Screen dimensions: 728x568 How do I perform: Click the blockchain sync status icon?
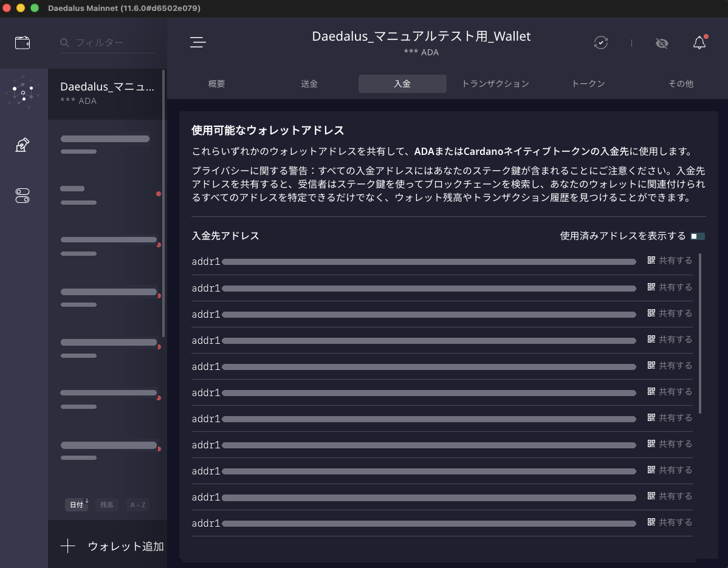point(601,43)
